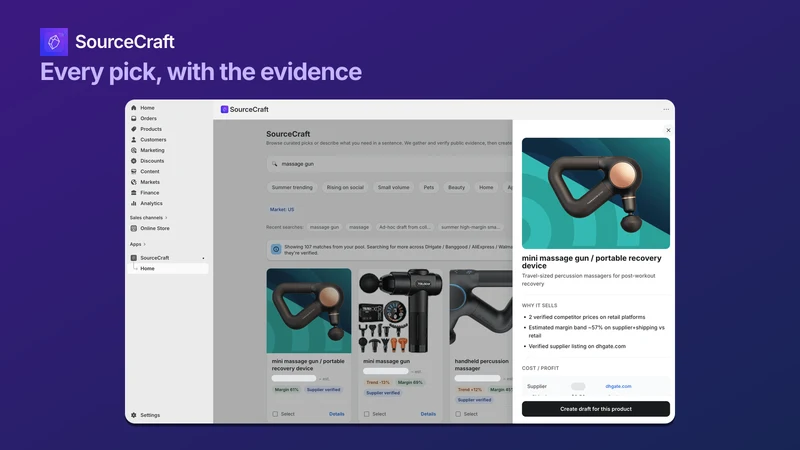Click the Home icon in sidebar
800x450 pixels.
[x=134, y=108]
